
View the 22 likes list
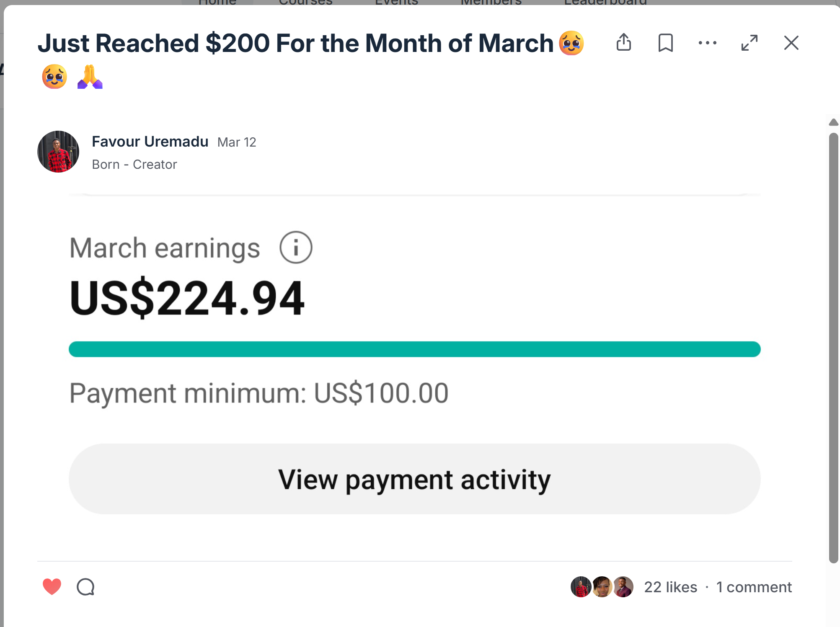click(x=670, y=587)
